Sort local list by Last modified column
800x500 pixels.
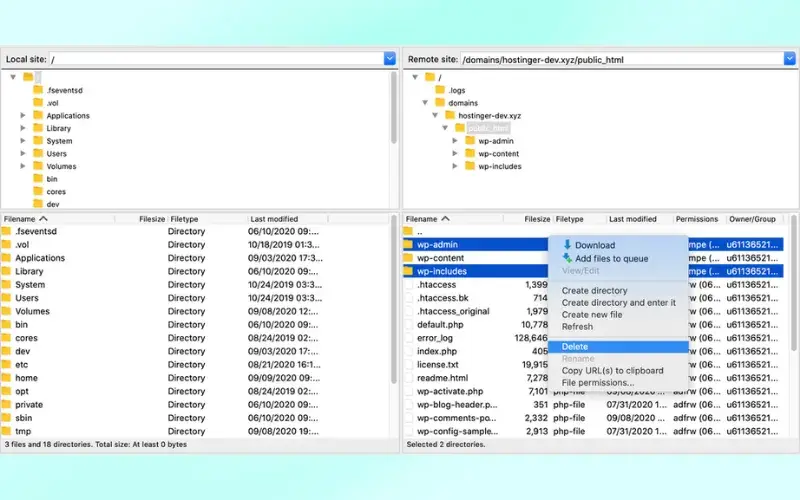pyautogui.click(x=287, y=219)
